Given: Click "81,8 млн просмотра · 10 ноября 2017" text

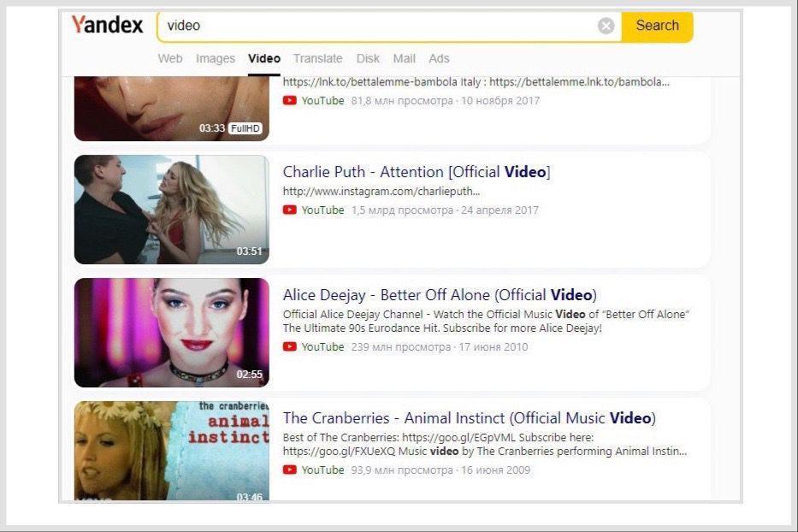Looking at the screenshot, I should click(446, 101).
